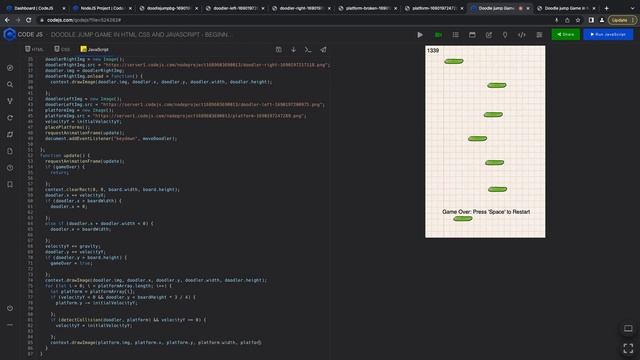Switch to doodler-left browser tab
The width and height of the screenshot is (640, 360).
235,8
